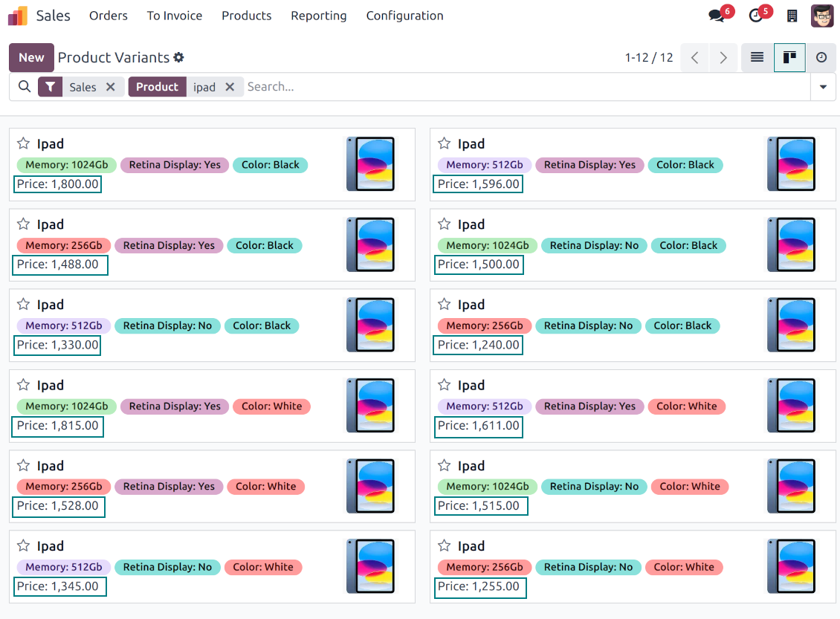Open the calculator-style top bar icon
This screenshot has height=619, width=840.
[792, 16]
